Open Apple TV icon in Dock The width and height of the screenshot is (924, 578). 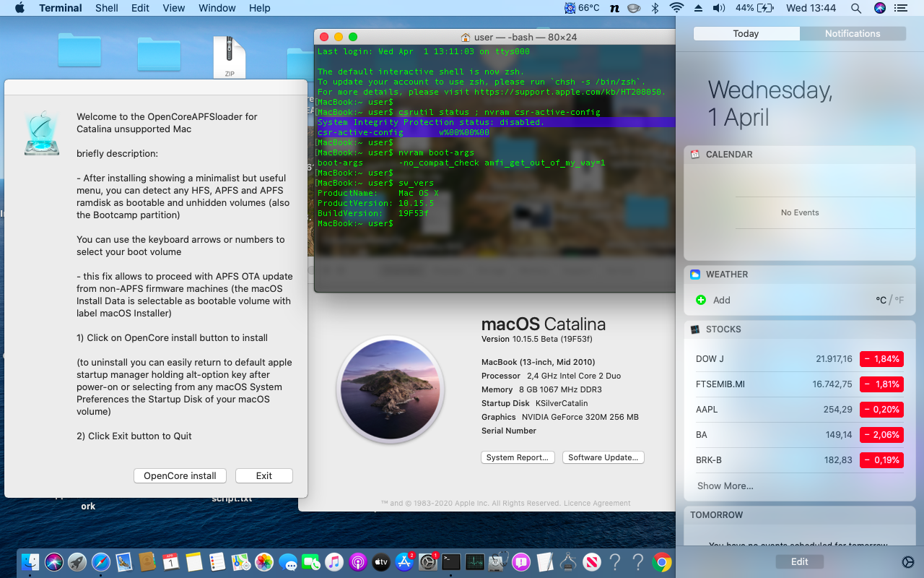[x=381, y=562]
